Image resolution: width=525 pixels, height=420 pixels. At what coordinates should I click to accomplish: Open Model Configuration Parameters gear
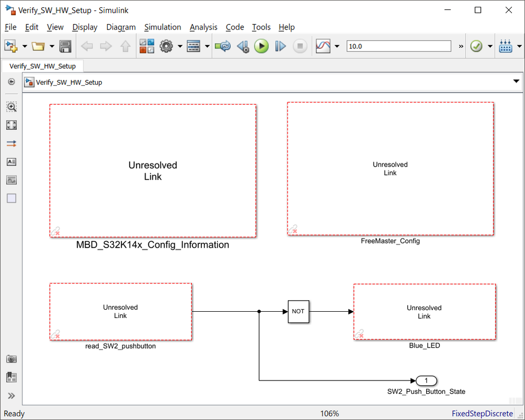166,46
